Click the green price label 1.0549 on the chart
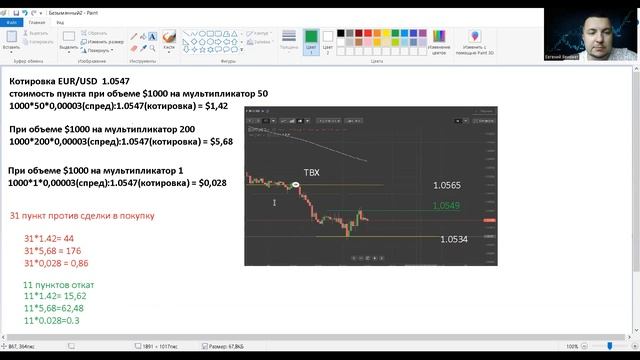This screenshot has height=360, width=640. 446,205
